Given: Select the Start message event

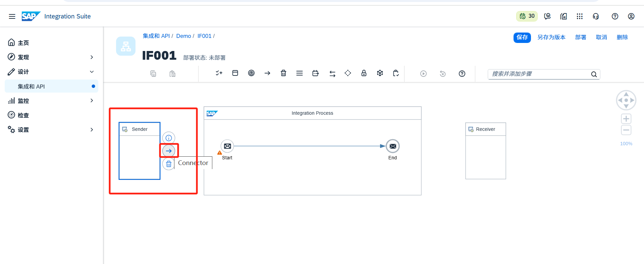Looking at the screenshot, I should [227, 146].
